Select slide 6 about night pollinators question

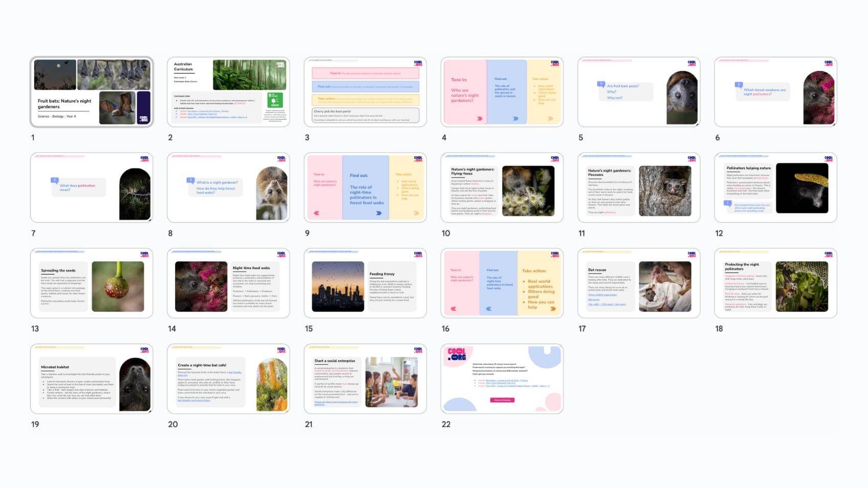point(775,92)
